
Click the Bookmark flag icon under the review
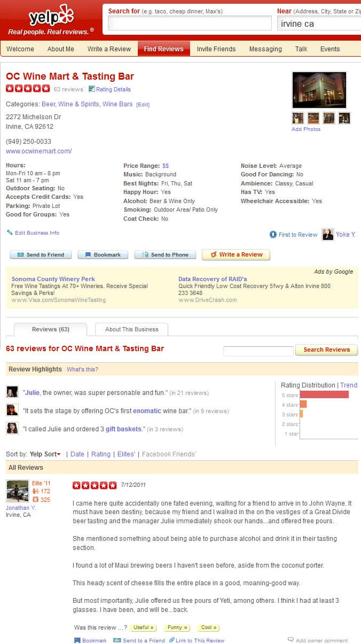77,640
